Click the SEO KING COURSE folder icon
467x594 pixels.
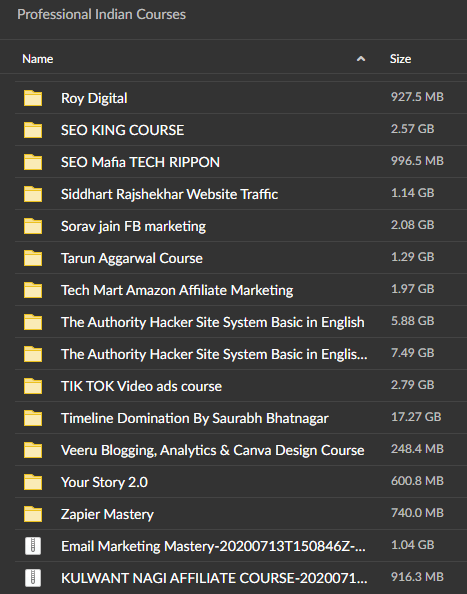coord(33,130)
